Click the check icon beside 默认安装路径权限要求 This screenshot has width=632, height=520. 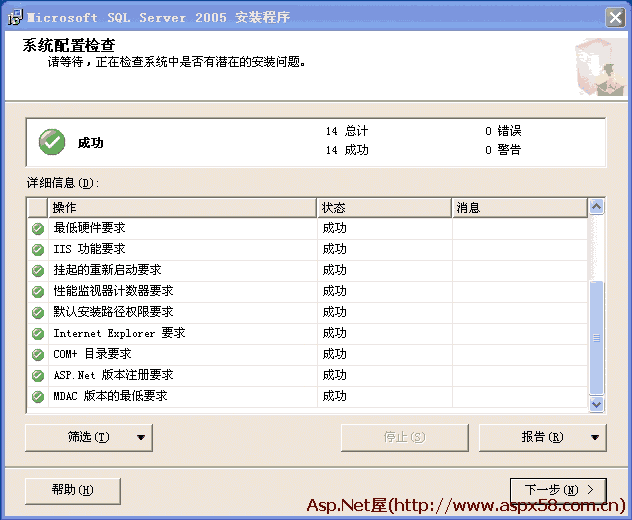tap(38, 312)
